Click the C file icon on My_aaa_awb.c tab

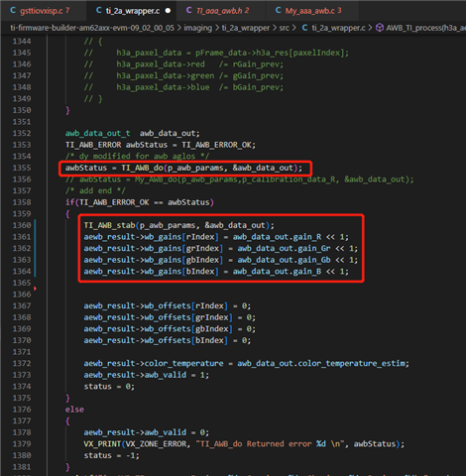(x=279, y=11)
